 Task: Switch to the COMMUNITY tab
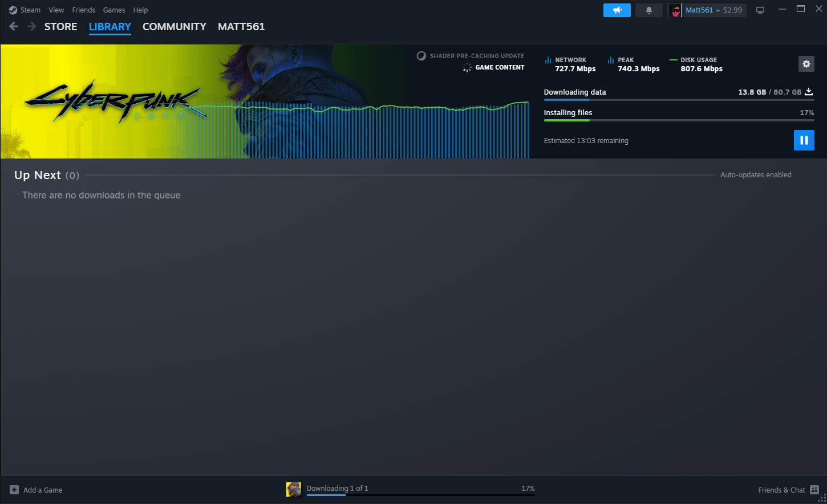[174, 27]
